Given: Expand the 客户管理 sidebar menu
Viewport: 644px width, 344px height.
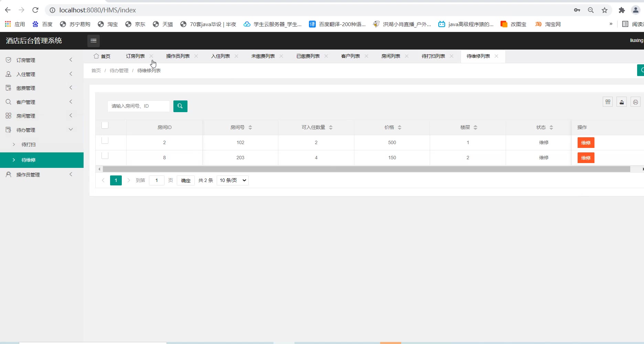Looking at the screenshot, I should point(42,102).
